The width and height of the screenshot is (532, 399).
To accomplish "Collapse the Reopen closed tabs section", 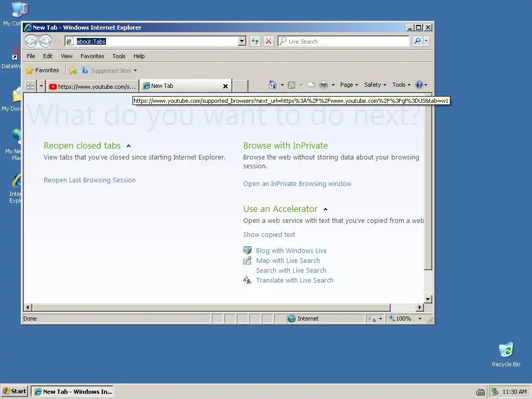I will 129,146.
